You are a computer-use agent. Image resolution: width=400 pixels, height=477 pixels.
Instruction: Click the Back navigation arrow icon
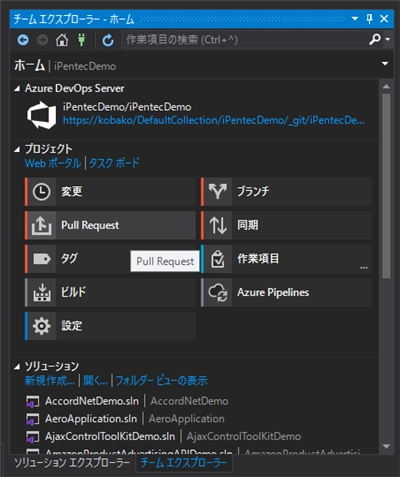pyautogui.click(x=23, y=40)
